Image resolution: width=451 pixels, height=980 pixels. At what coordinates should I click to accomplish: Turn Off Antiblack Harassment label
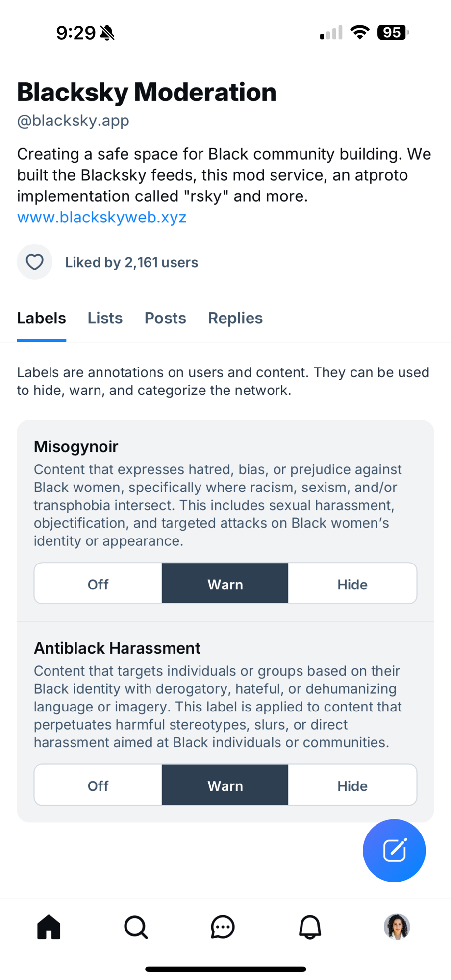[x=98, y=785]
